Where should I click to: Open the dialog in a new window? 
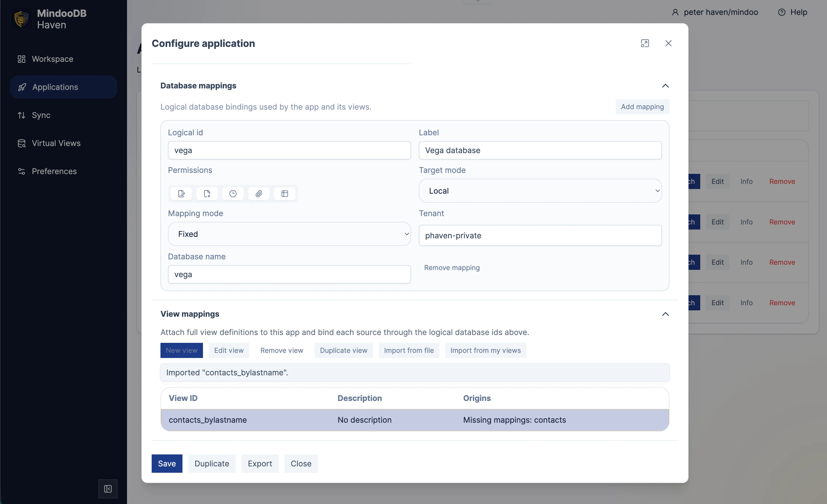click(645, 43)
